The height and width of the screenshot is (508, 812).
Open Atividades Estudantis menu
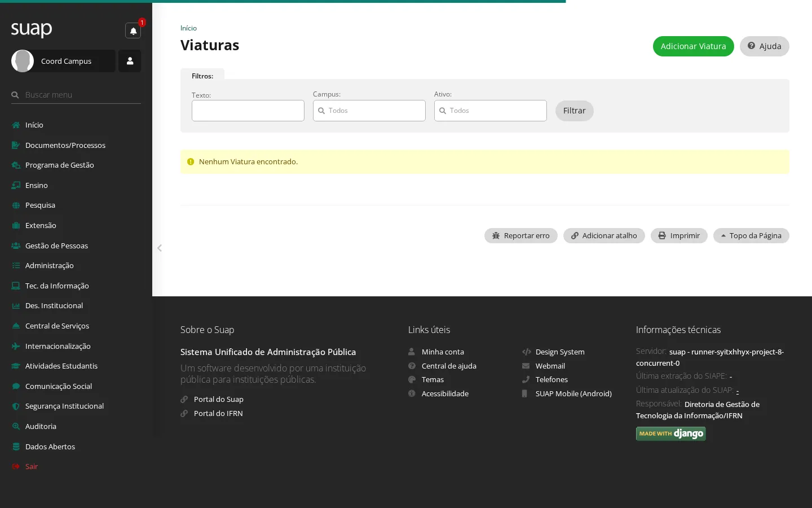click(x=76, y=366)
